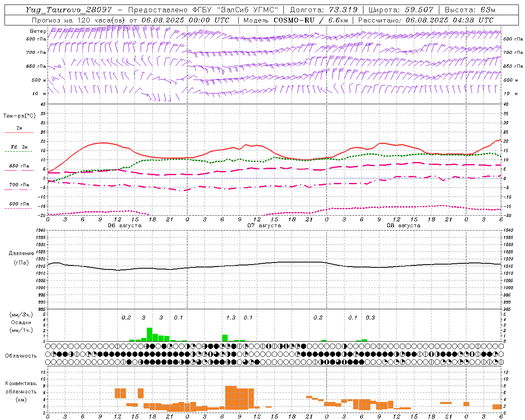
Task: Click the longitude value 73.319
Action: coord(344,10)
